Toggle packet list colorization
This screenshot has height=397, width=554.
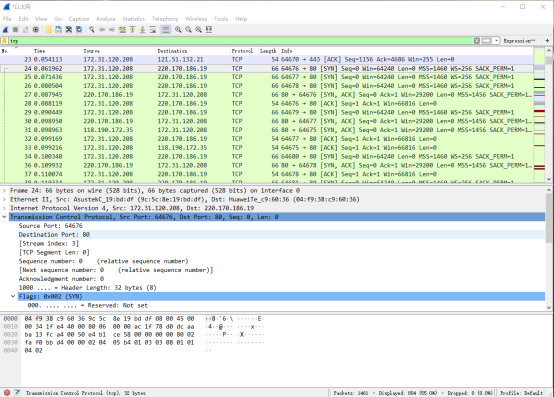[166, 30]
